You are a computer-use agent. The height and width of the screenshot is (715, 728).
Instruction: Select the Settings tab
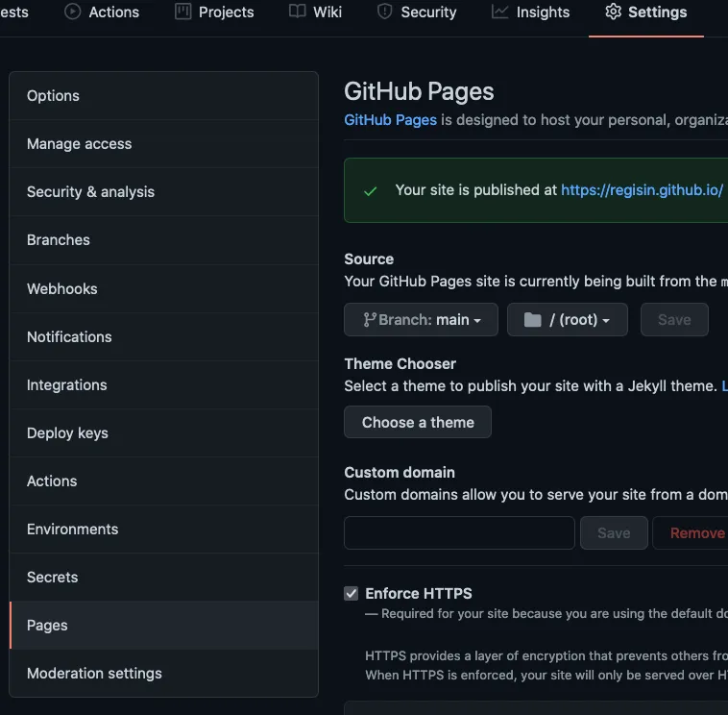tap(646, 12)
